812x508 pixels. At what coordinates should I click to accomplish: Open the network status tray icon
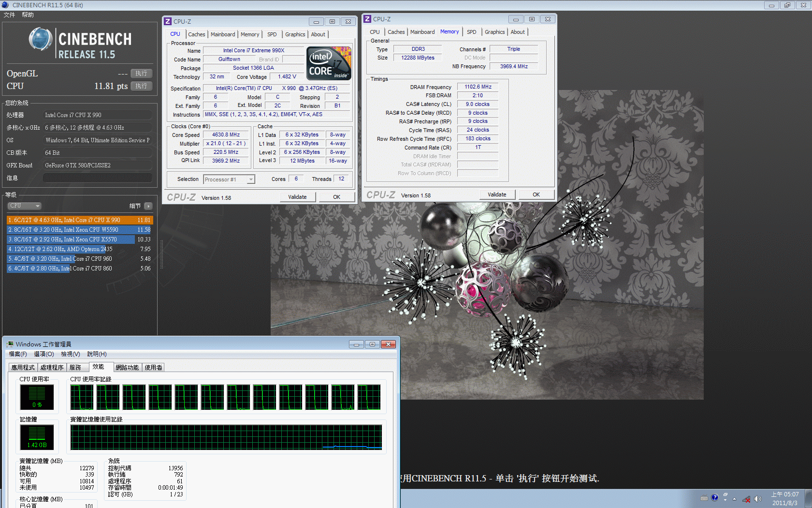[746, 499]
